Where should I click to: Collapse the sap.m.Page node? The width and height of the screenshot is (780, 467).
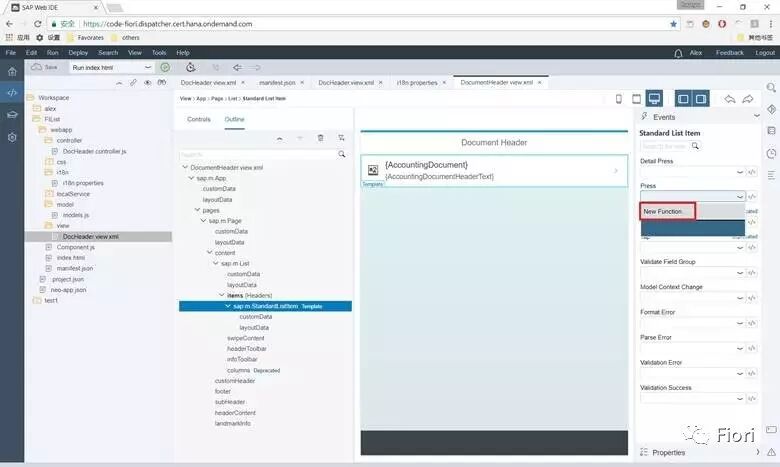(x=203, y=220)
